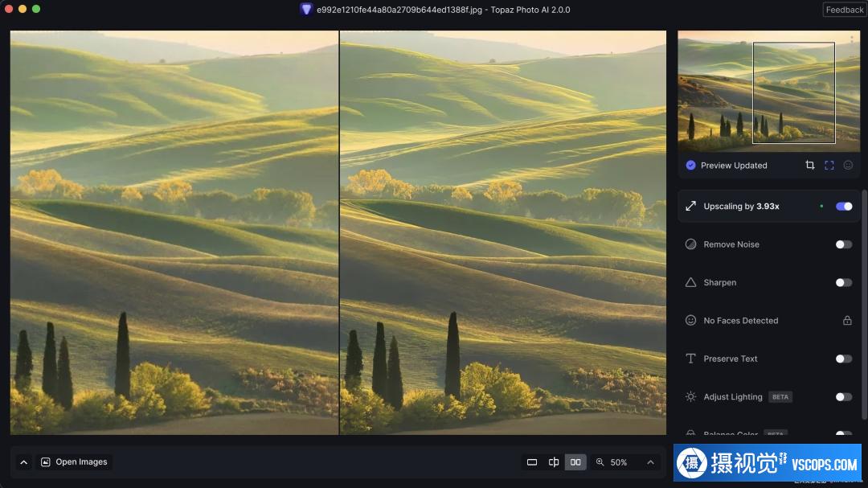Screen dimensions: 868x488
Task: Click the right panel vertical scrollbar
Action: coord(865,305)
